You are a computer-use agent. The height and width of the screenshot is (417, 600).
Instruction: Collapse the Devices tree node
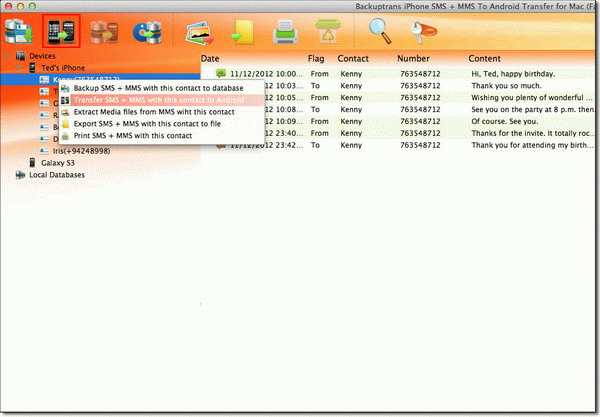7,56
